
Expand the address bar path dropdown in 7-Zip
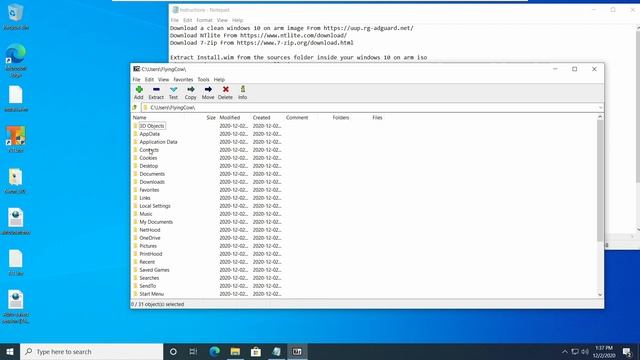point(600,108)
